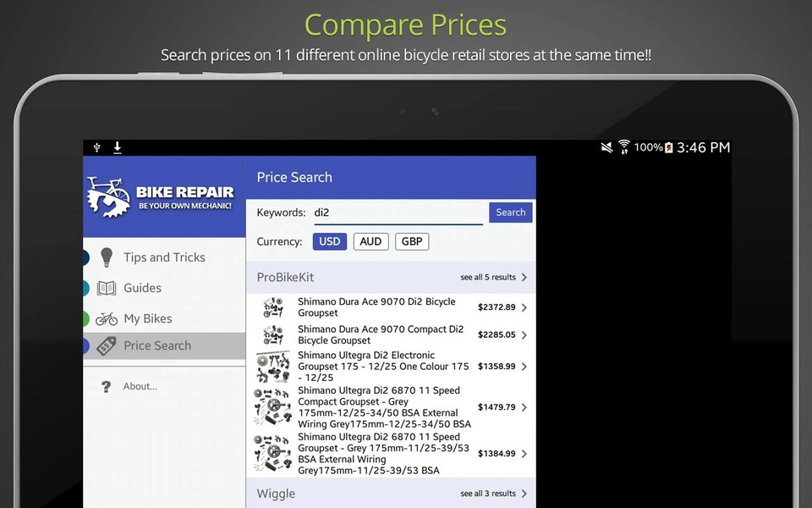This screenshot has height=508, width=812.
Task: Select "Shimano Dura Ace 9070 Compact Di2" title
Action: [381, 335]
